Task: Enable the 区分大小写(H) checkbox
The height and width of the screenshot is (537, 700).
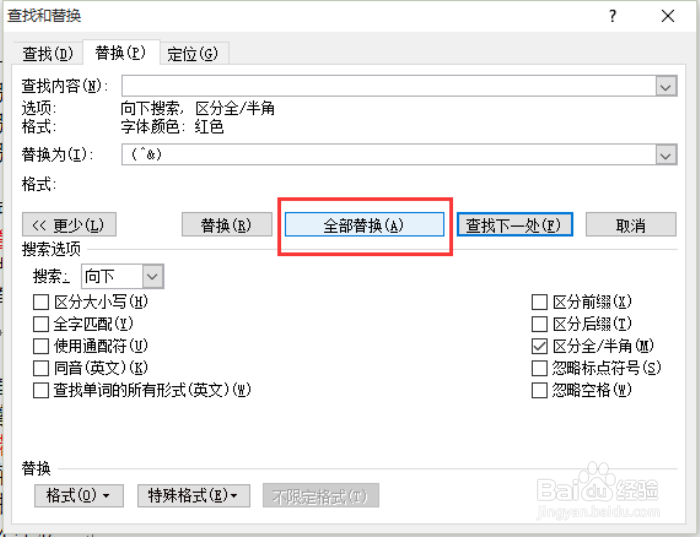Action: [41, 302]
